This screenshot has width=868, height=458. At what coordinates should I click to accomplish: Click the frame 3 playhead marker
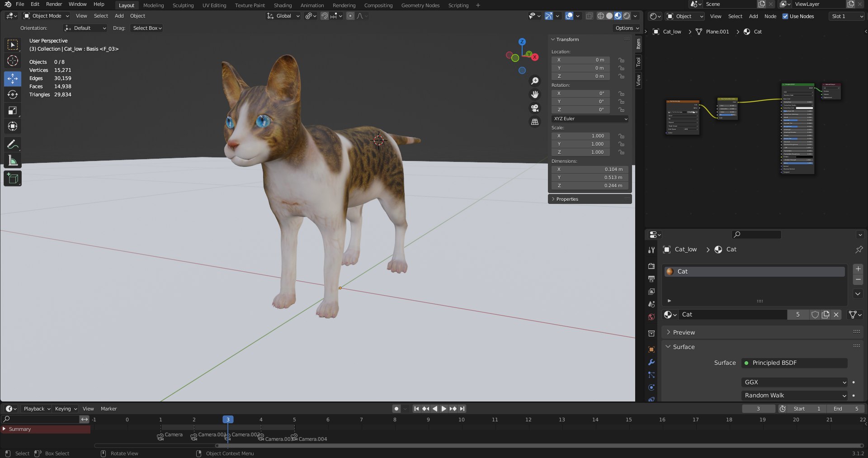tap(228, 420)
